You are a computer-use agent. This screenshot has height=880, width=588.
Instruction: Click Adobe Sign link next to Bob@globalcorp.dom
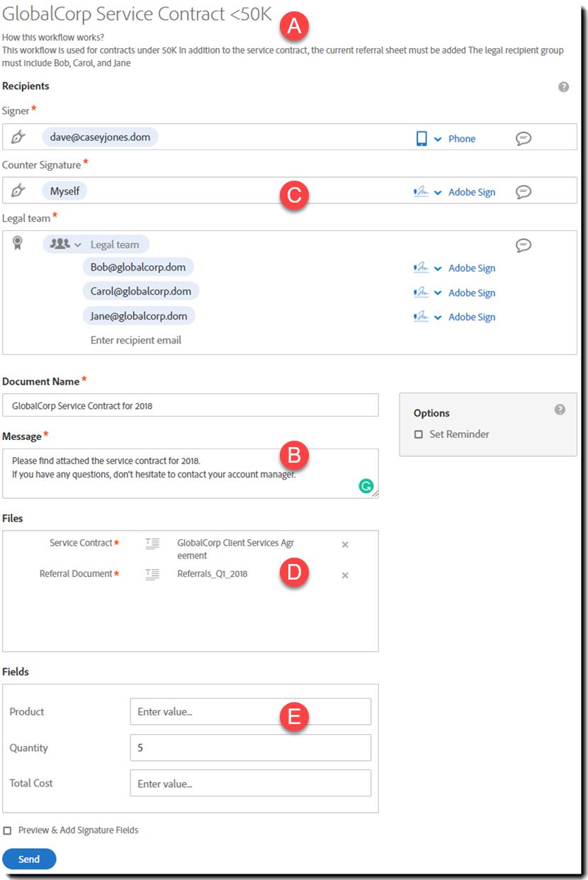tap(472, 268)
